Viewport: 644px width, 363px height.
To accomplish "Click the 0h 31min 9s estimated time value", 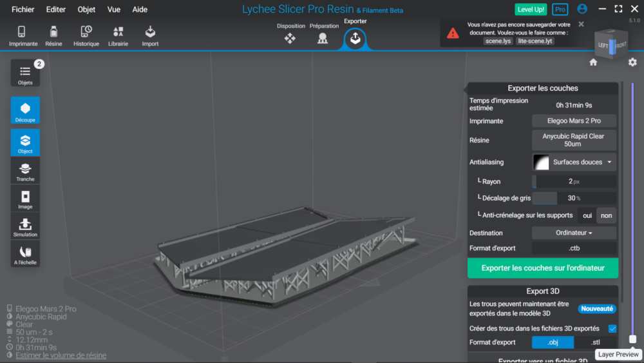I will pyautogui.click(x=574, y=105).
